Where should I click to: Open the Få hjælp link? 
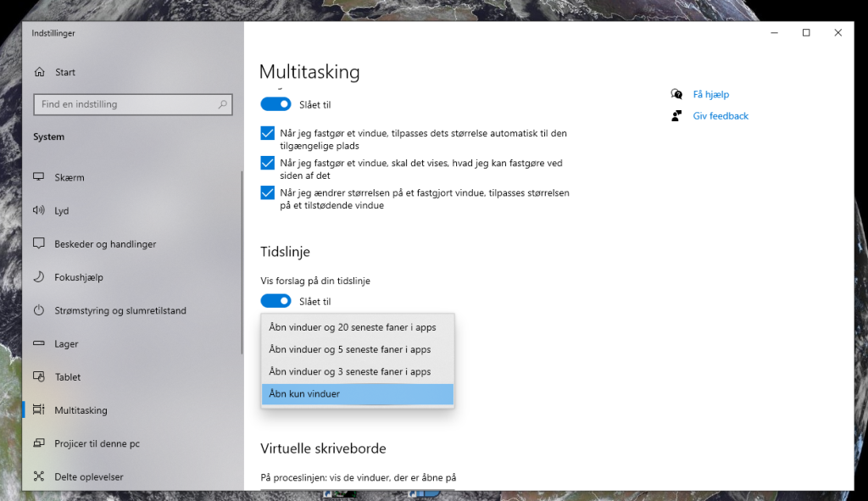click(712, 94)
